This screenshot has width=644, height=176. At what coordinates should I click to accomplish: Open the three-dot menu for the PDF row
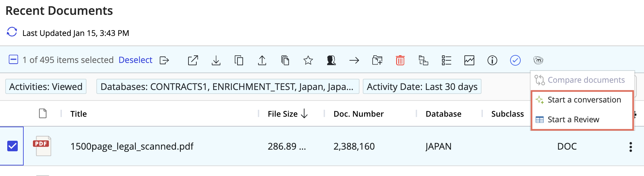[630, 147]
